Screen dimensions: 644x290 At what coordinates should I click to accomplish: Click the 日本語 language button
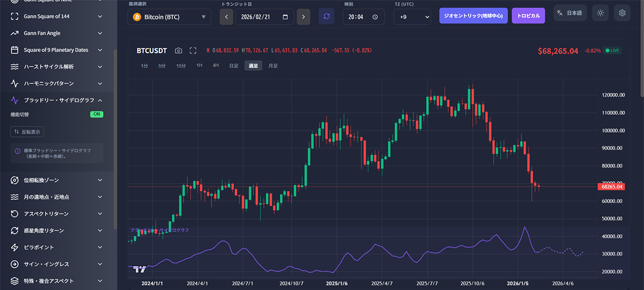[570, 13]
